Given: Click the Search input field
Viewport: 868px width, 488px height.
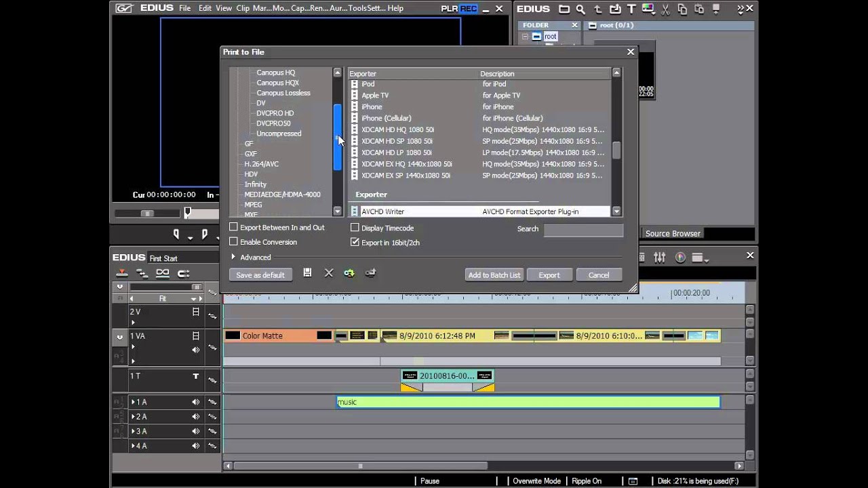Looking at the screenshot, I should click(583, 230).
